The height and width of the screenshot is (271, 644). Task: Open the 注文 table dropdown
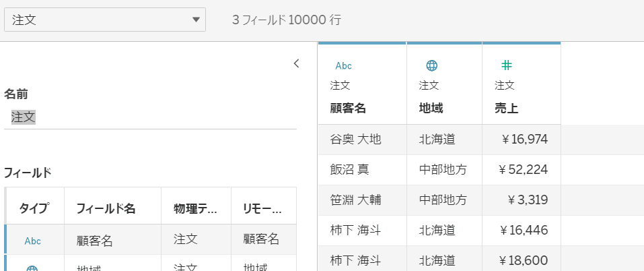point(105,20)
